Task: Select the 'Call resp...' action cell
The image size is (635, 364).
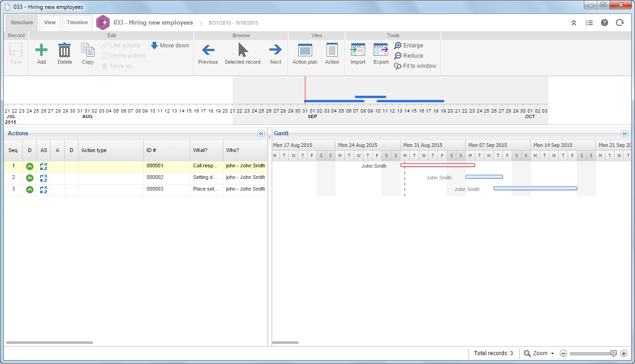Action: 207,166
